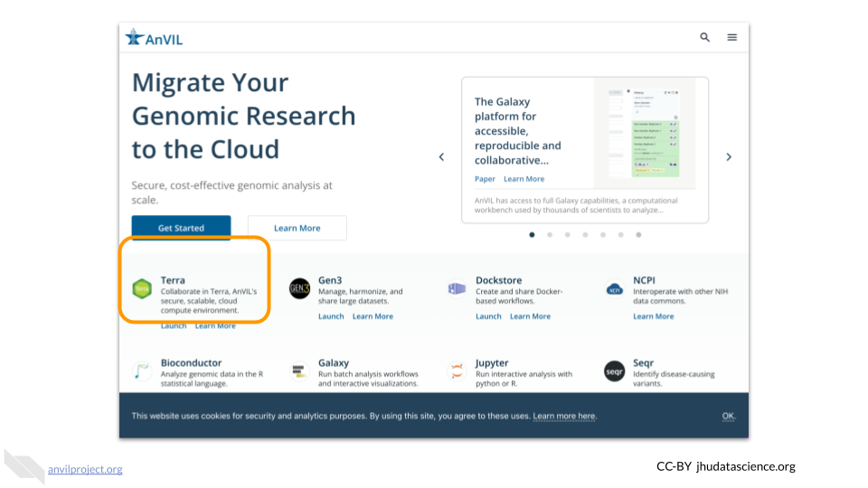Viewport: 868px width, 488px height.
Task: Select the third carousel dot
Action: coord(568,235)
